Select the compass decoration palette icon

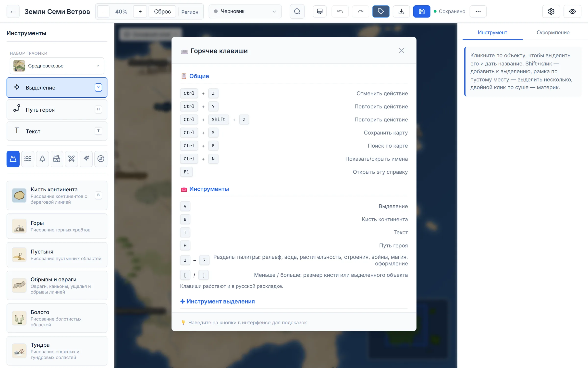tap(101, 159)
